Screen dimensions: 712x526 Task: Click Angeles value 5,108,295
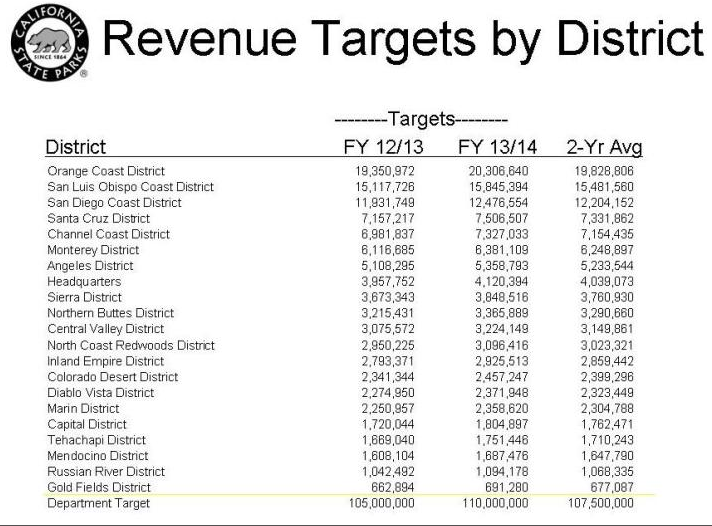(388, 266)
